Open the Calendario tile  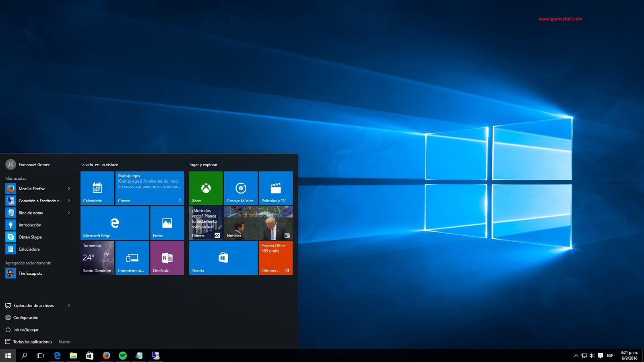[x=97, y=188]
